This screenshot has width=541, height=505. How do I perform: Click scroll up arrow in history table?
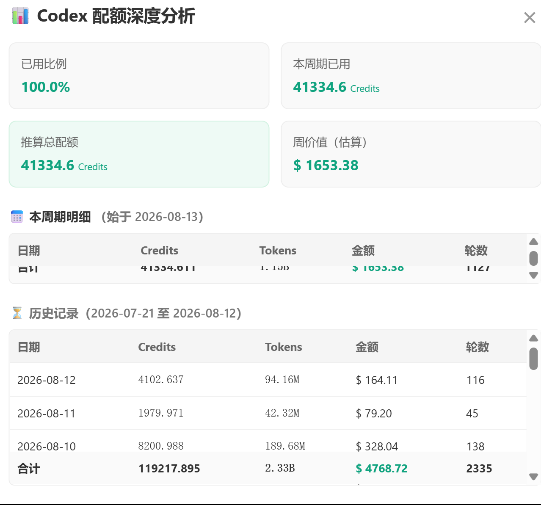point(533,338)
